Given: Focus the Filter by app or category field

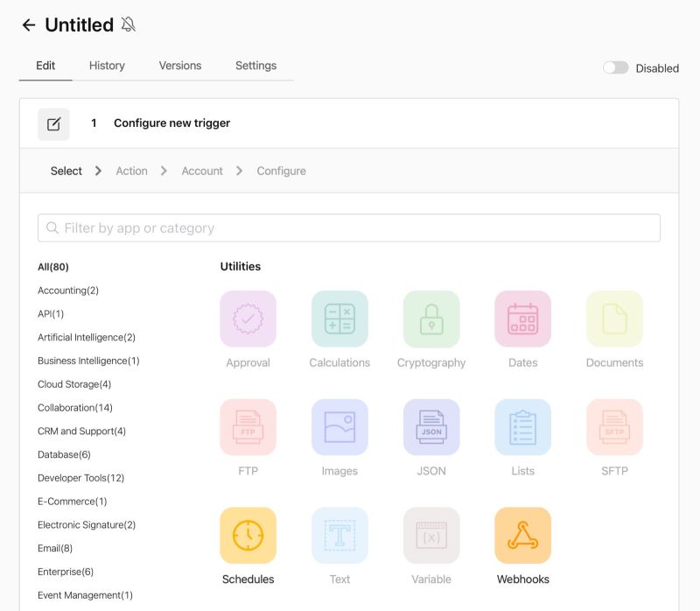Looking at the screenshot, I should point(349,228).
